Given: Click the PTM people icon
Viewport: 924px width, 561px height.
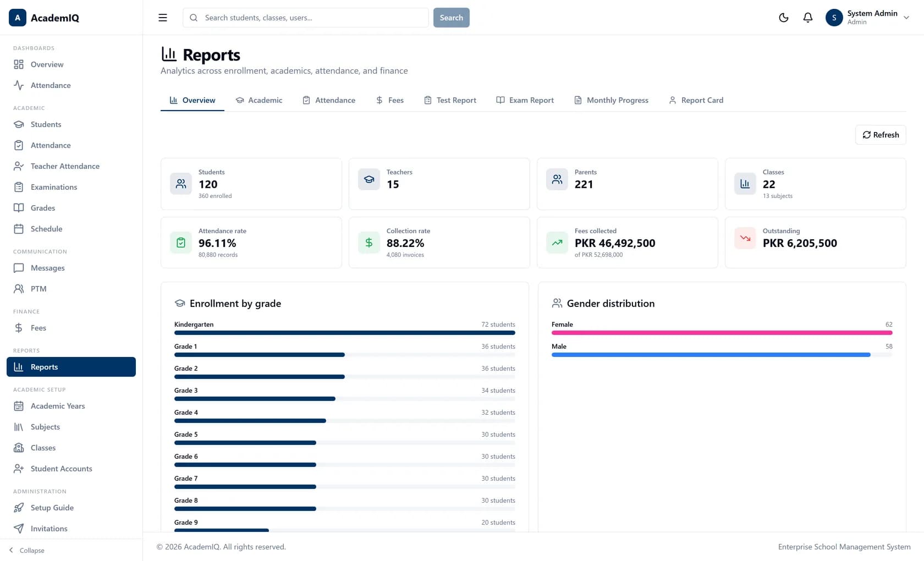Looking at the screenshot, I should pos(19,289).
